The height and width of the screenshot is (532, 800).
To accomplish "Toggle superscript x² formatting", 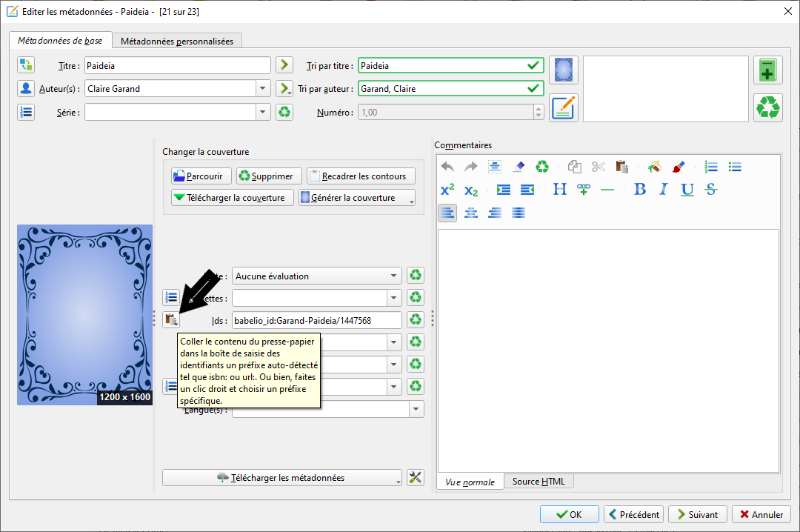I will (447, 190).
